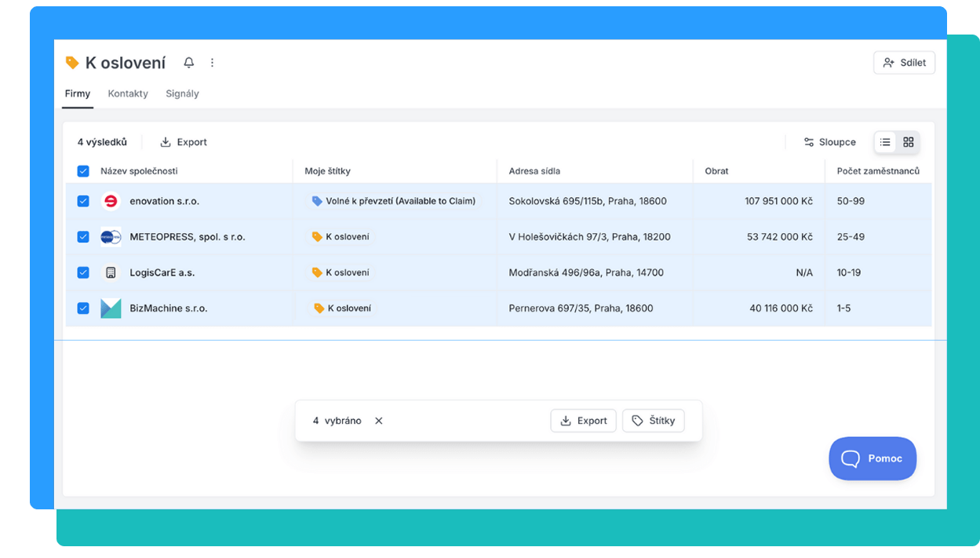
Task: Click the Moje štítky column header
Action: click(x=327, y=171)
